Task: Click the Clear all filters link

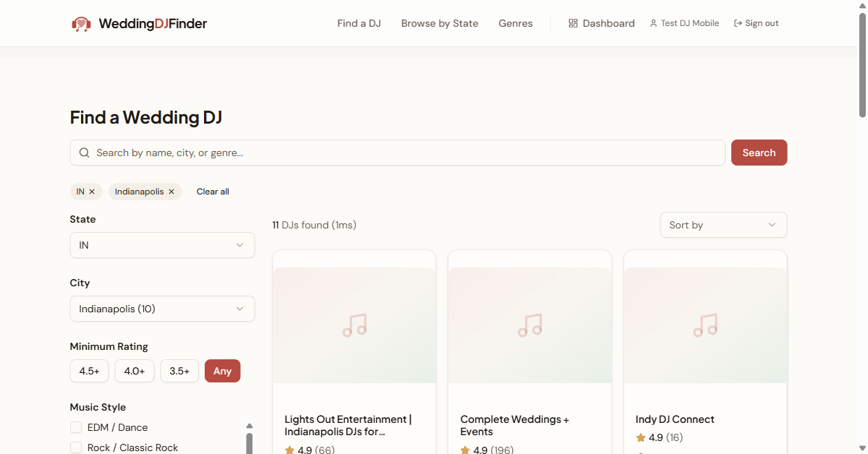Action: [213, 192]
